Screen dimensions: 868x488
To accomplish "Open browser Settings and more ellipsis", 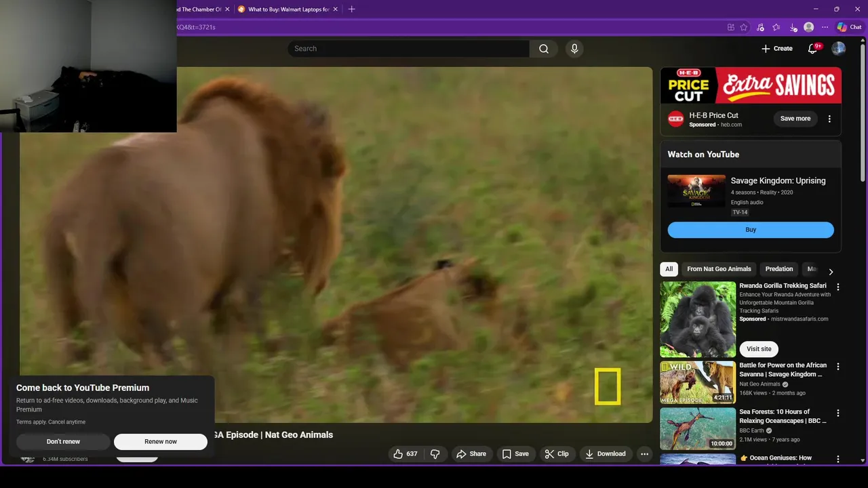I will click(825, 27).
